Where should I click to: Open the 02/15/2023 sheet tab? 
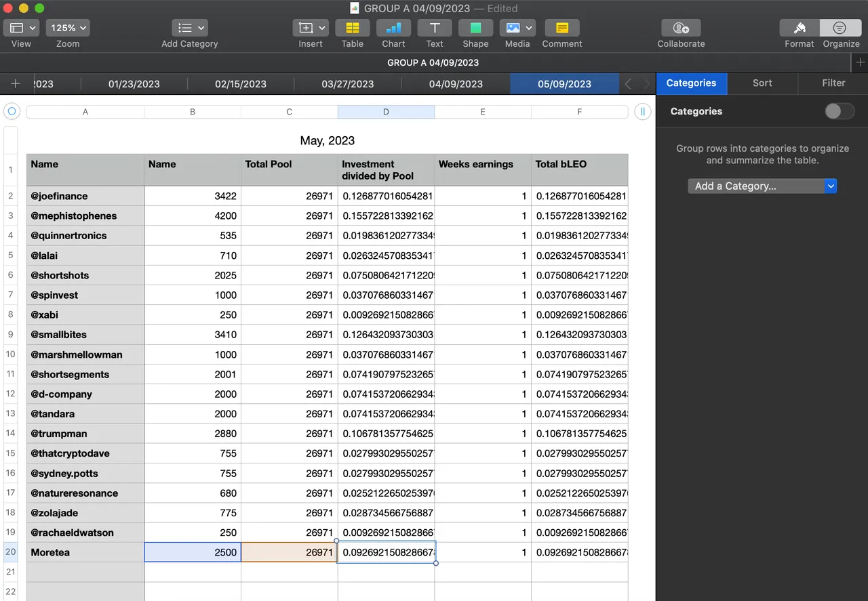pyautogui.click(x=241, y=84)
